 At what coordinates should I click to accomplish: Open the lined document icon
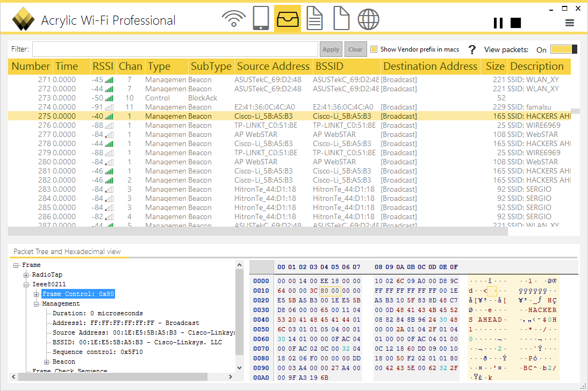tap(314, 19)
